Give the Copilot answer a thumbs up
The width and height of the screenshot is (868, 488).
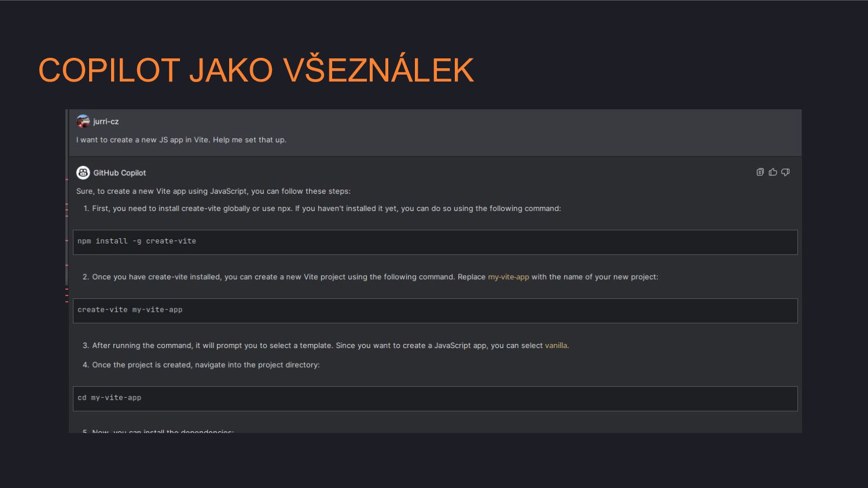(773, 172)
